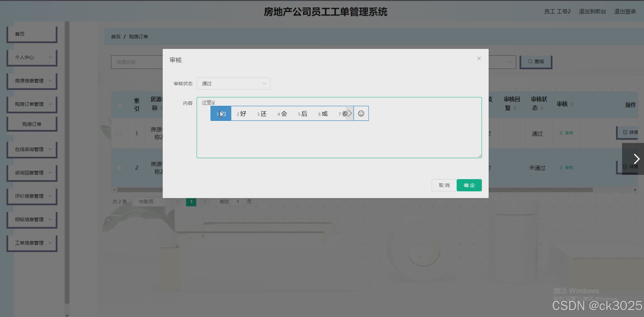
Task: Click the 审核 edit icon in row 1
Action: pyautogui.click(x=566, y=133)
